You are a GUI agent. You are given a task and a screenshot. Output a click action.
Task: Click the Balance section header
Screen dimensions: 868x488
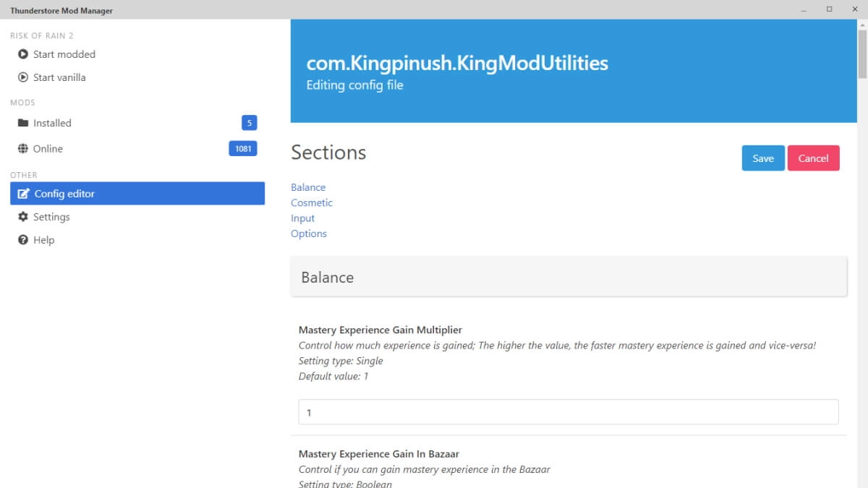[327, 277]
